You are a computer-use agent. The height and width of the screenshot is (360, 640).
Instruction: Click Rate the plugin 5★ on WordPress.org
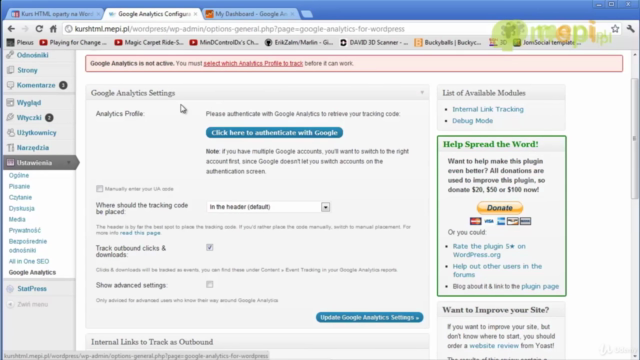tap(489, 250)
